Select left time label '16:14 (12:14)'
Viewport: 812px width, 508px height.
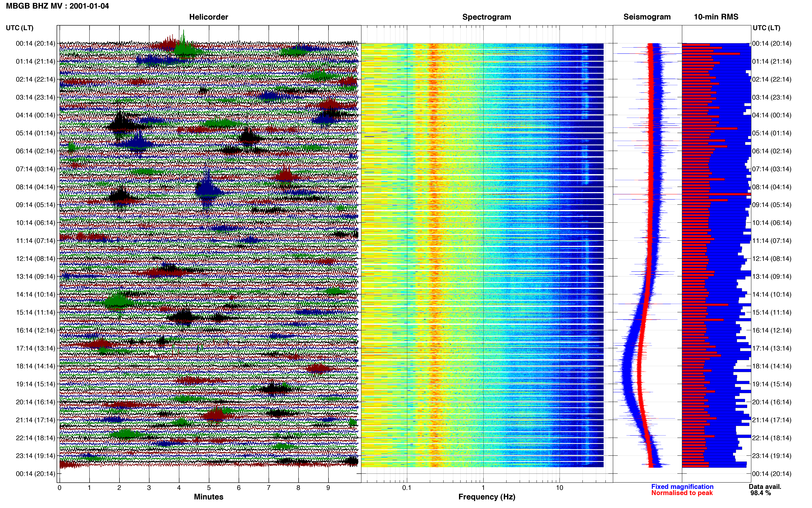pos(36,330)
